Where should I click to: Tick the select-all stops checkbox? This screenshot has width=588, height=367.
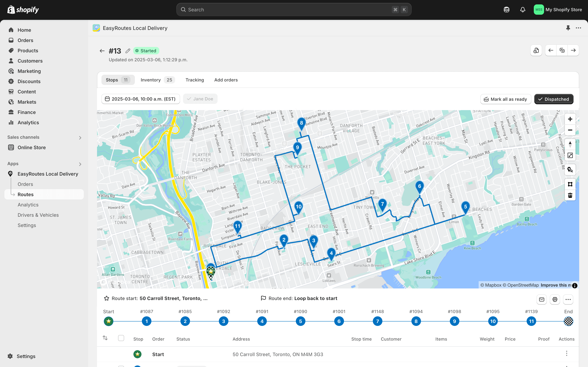coord(121,338)
